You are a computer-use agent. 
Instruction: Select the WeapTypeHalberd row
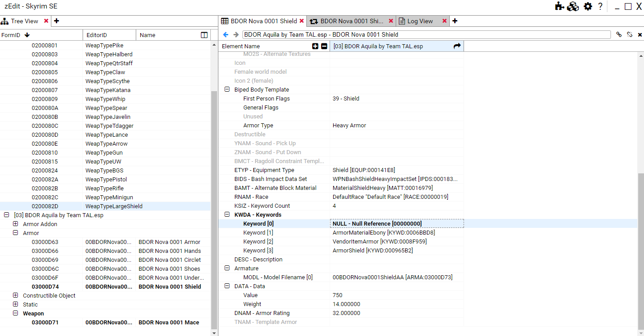coord(105,54)
